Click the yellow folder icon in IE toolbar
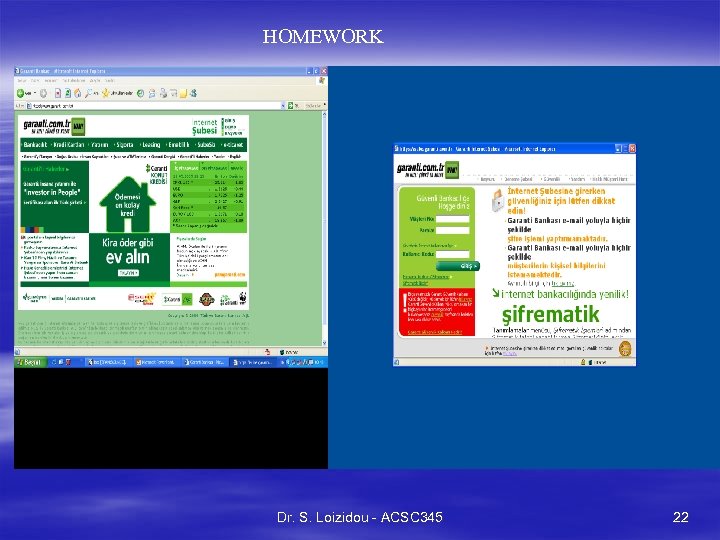The width and height of the screenshot is (720, 540). (x=183, y=94)
